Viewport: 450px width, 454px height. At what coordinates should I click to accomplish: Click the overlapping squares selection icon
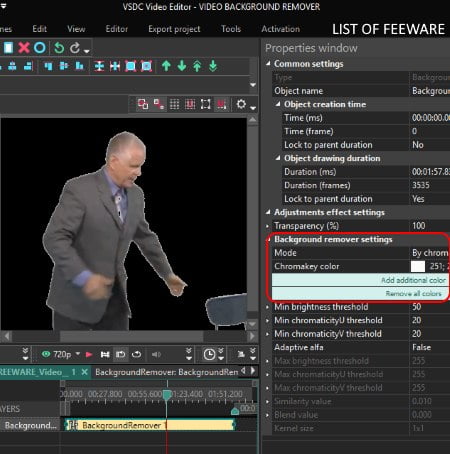(x=143, y=104)
